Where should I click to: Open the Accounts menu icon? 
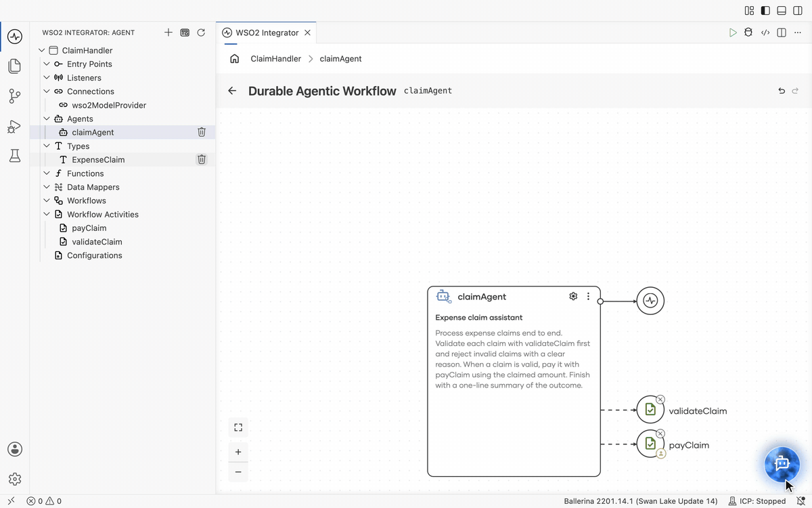click(x=15, y=449)
